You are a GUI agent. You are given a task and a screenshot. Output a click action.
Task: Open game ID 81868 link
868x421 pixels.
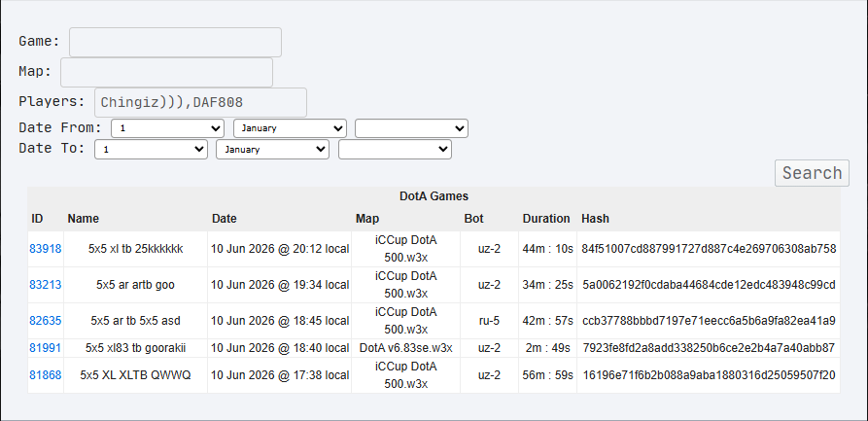pyautogui.click(x=46, y=375)
